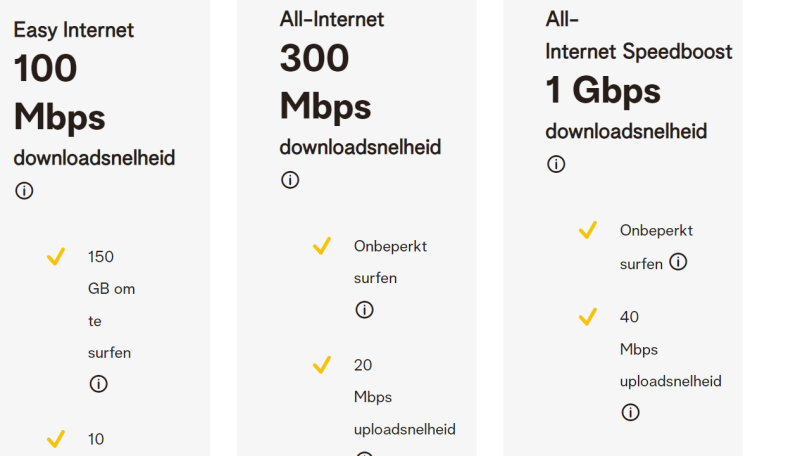
Task: Show info for All-Internet Onbeperkt surfen
Action: point(364,310)
